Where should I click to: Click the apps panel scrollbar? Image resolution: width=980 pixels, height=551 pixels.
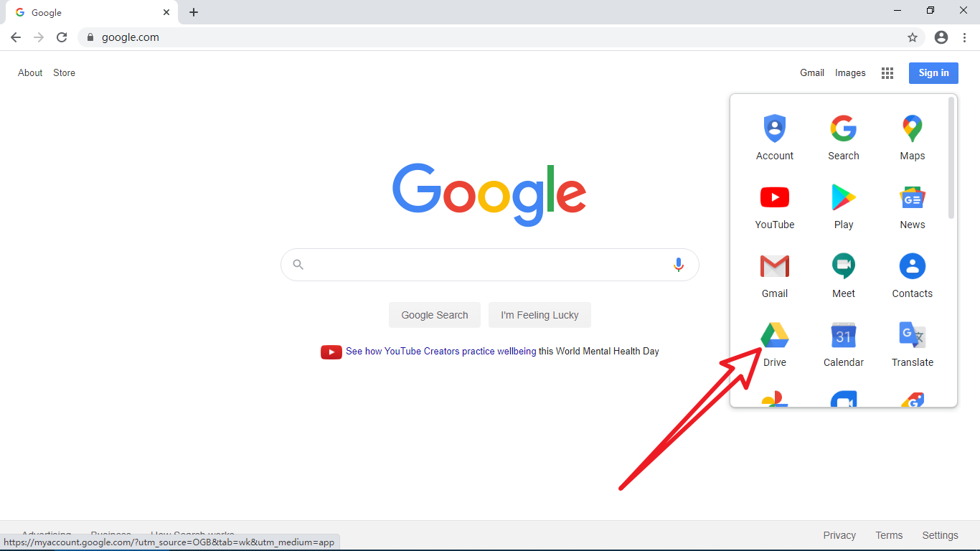pos(951,158)
